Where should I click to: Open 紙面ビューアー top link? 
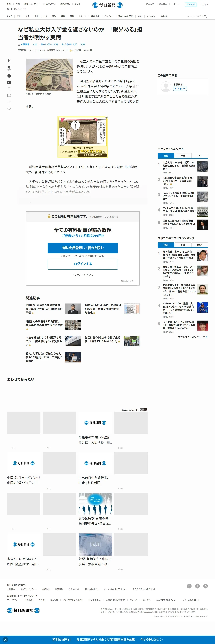pyautogui.click(x=31, y=4)
